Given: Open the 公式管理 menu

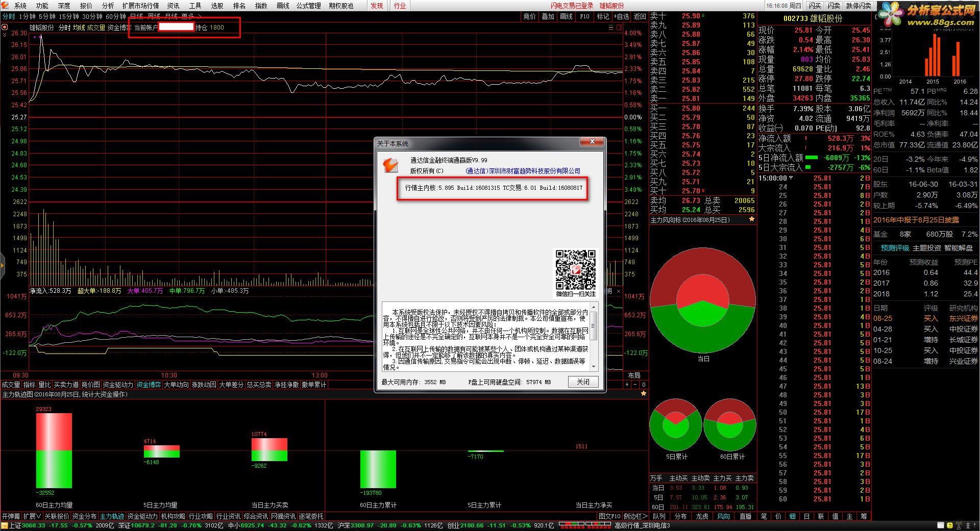Looking at the screenshot, I should point(309,6).
